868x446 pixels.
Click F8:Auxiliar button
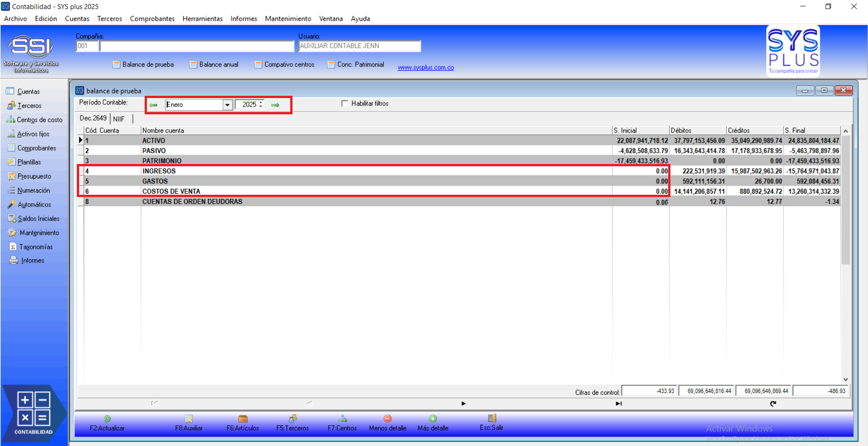pyautogui.click(x=189, y=423)
